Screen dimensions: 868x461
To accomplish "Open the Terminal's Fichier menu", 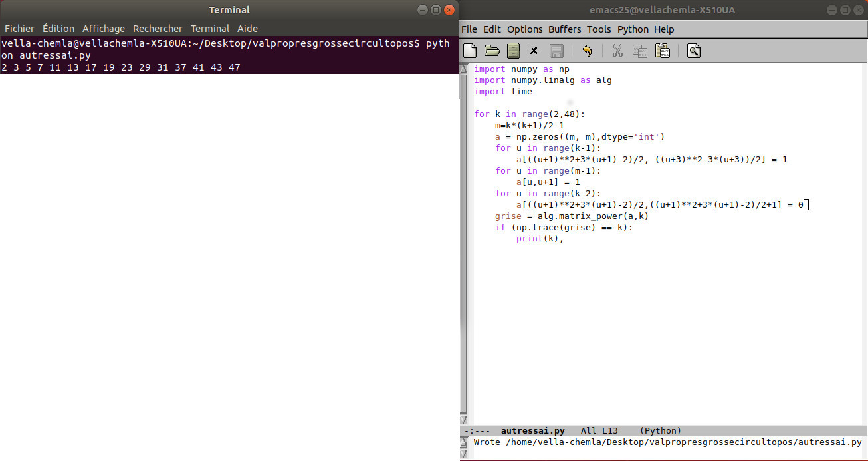I will (x=19, y=29).
